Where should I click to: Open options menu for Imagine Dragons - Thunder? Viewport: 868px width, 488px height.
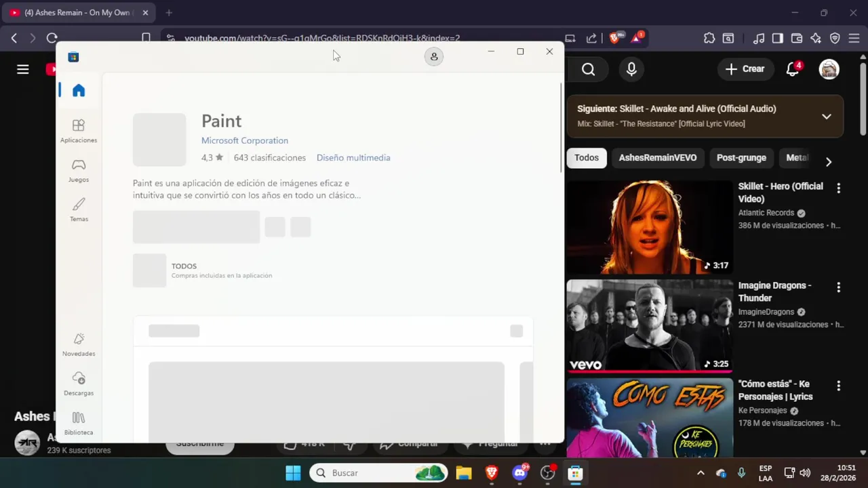pyautogui.click(x=838, y=287)
